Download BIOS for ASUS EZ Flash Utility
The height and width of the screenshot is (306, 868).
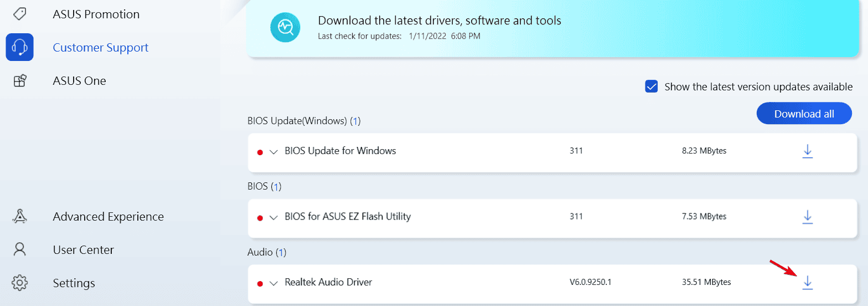click(x=807, y=217)
